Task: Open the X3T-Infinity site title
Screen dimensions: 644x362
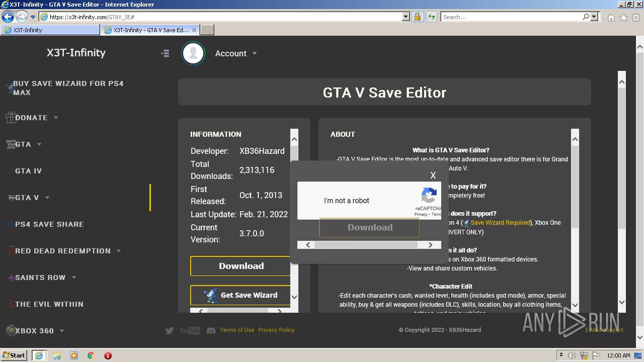Action: tap(76, 53)
